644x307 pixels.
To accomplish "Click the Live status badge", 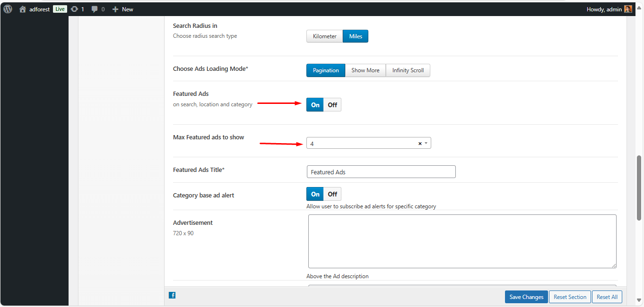I will (60, 9).
